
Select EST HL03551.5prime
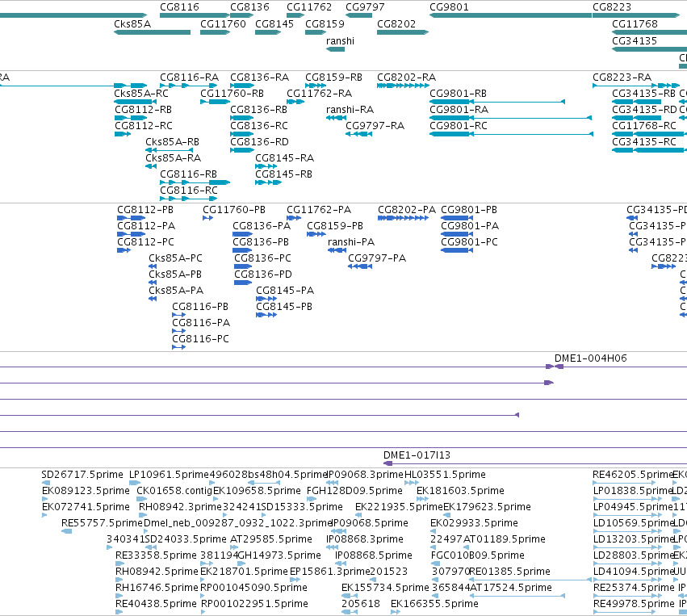pyautogui.click(x=445, y=475)
